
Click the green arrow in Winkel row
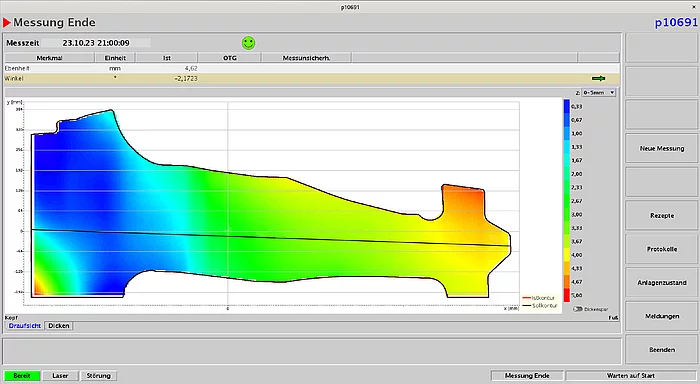pos(598,78)
